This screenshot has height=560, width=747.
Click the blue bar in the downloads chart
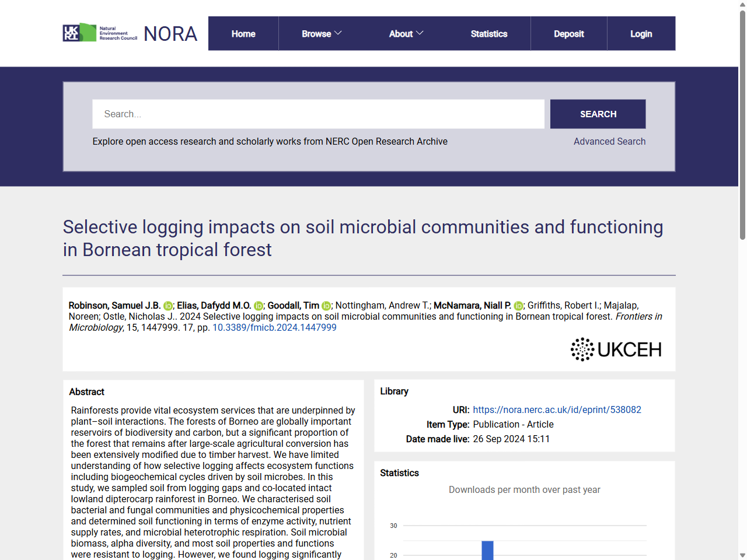pyautogui.click(x=488, y=551)
